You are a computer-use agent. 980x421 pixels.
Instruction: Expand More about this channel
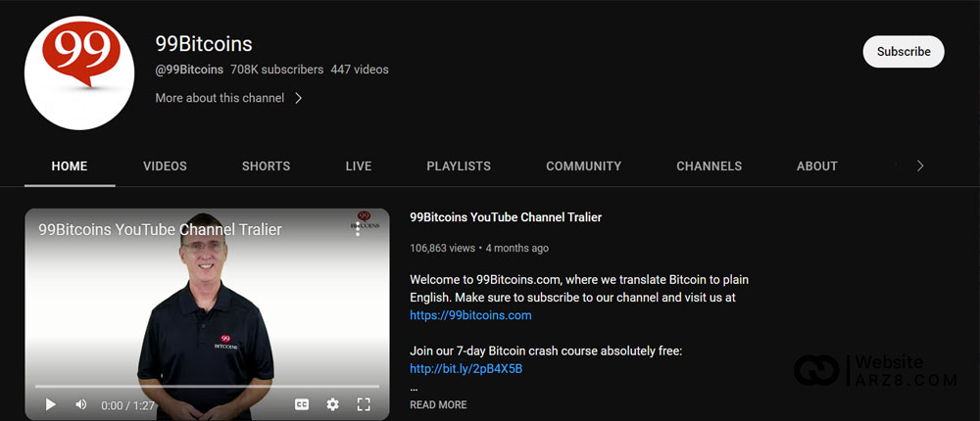point(228,98)
